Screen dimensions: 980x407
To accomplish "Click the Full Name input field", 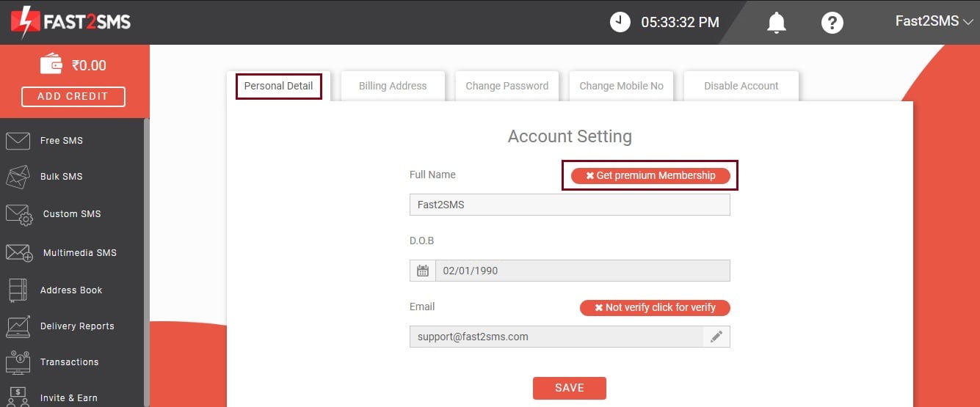I will tap(570, 205).
